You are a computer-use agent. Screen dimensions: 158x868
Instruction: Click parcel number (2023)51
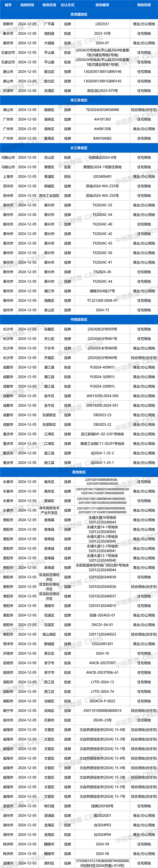pos(102,24)
